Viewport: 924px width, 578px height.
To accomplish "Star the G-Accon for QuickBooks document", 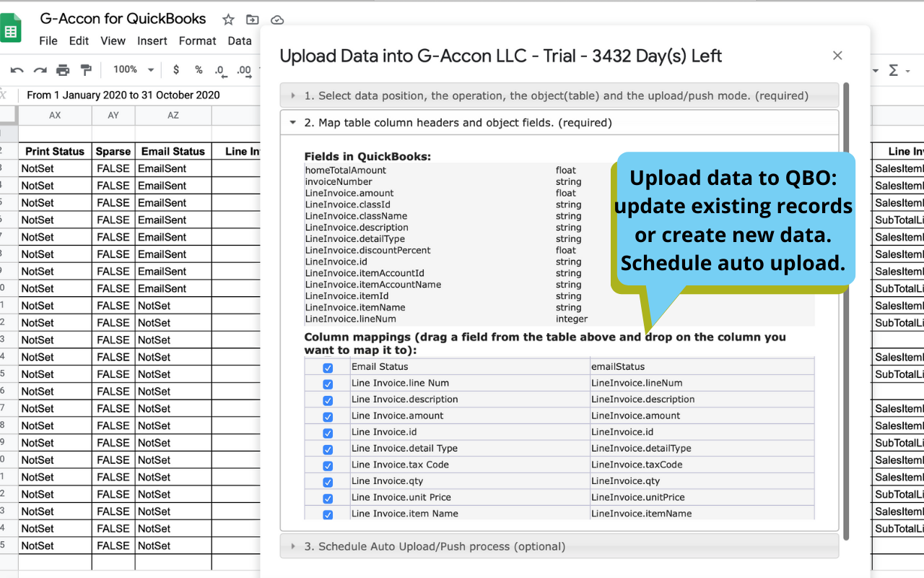I will coord(228,20).
